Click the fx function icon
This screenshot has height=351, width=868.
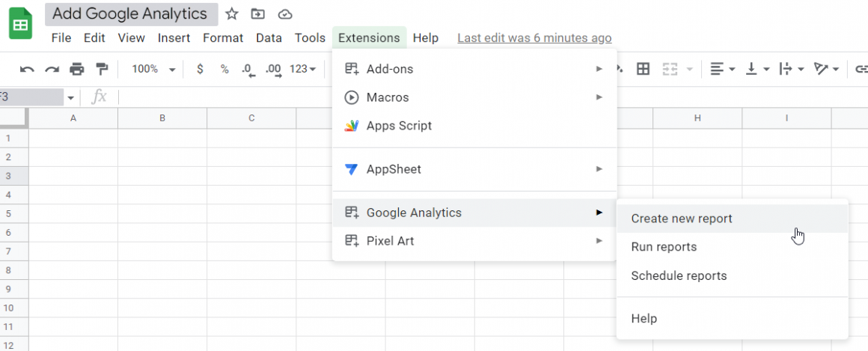click(x=99, y=97)
